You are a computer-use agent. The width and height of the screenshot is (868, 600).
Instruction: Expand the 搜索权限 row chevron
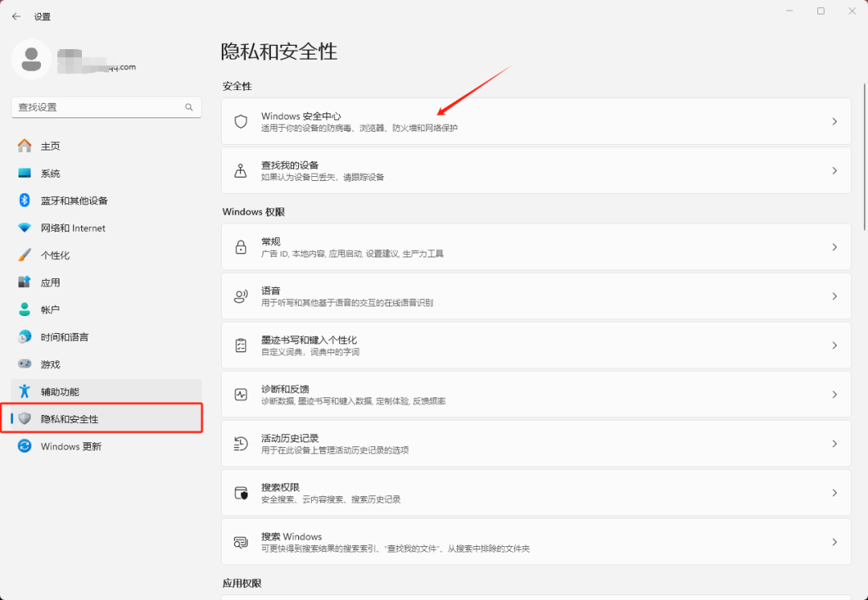coord(833,492)
